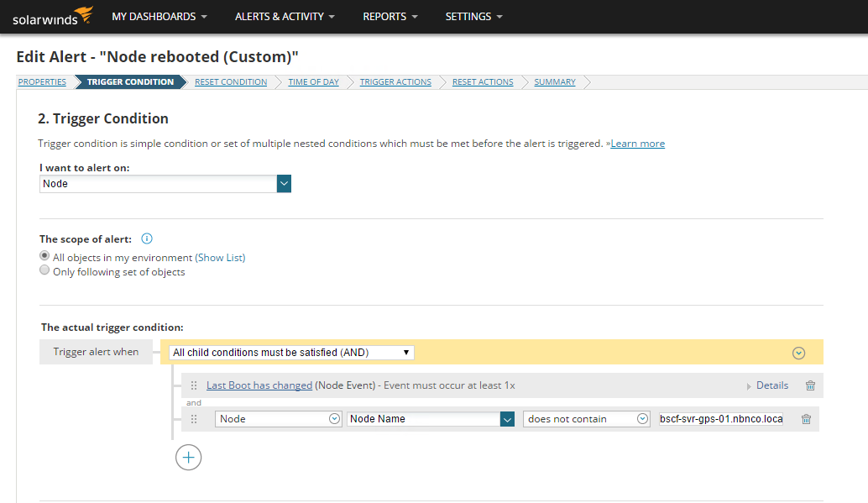Open the does not contain operator dropdown
The image size is (868, 503).
[586, 419]
